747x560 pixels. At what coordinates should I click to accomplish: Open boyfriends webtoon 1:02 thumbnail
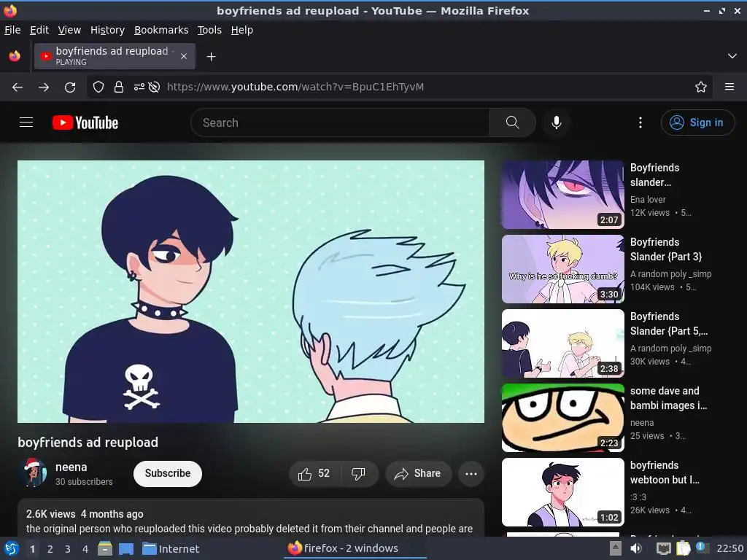(562, 492)
